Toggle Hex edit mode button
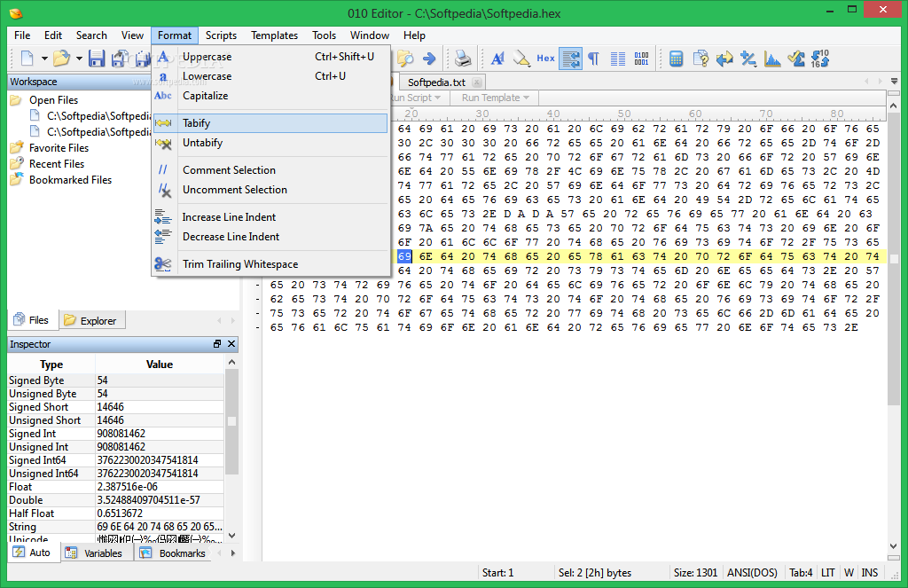Viewport: 908px width, 588px height. click(545, 58)
